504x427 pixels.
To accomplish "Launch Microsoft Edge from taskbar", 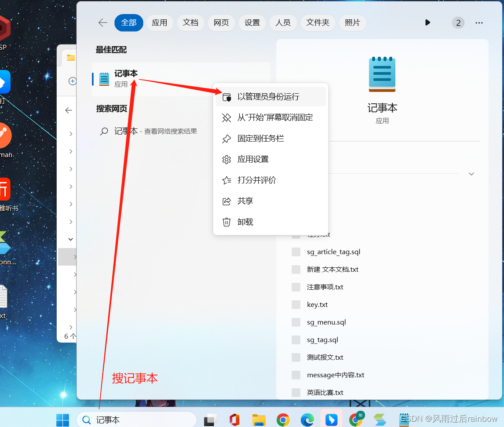I will click(x=307, y=420).
